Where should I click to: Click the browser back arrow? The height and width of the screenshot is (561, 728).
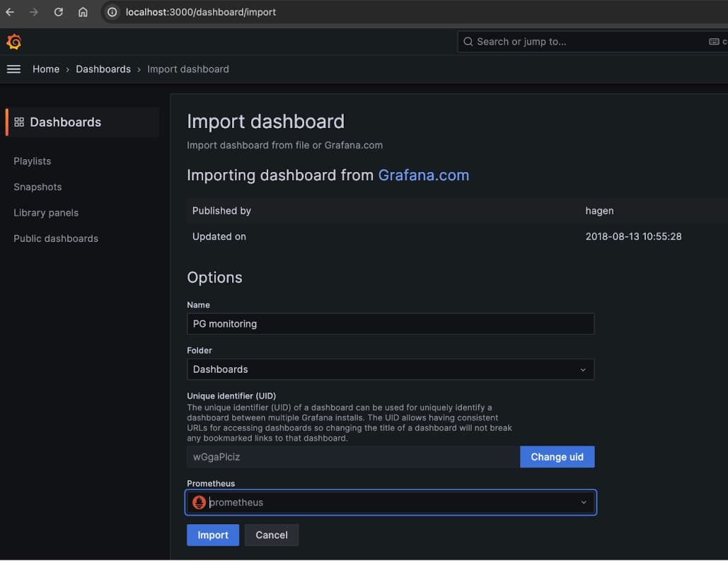(x=10, y=11)
